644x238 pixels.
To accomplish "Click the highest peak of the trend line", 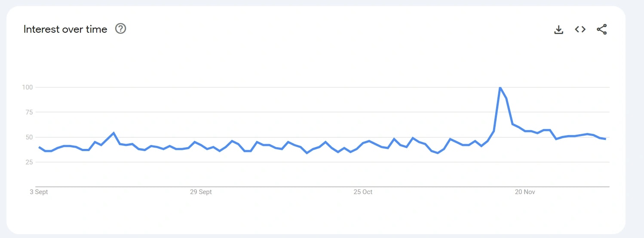I will 500,87.
